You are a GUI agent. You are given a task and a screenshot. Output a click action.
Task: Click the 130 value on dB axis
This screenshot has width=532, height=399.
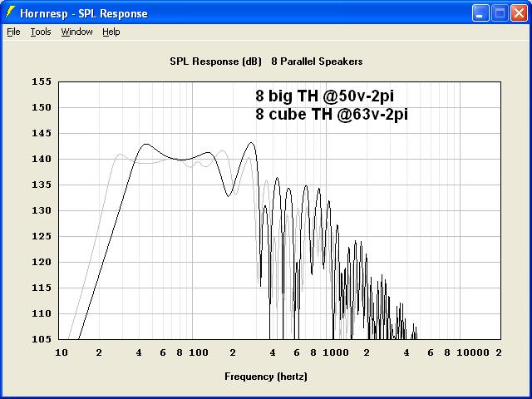pos(42,210)
